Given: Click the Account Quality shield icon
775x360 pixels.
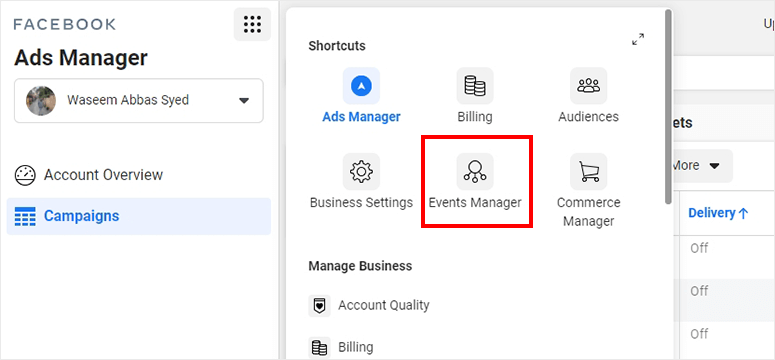Looking at the screenshot, I should tap(319, 306).
